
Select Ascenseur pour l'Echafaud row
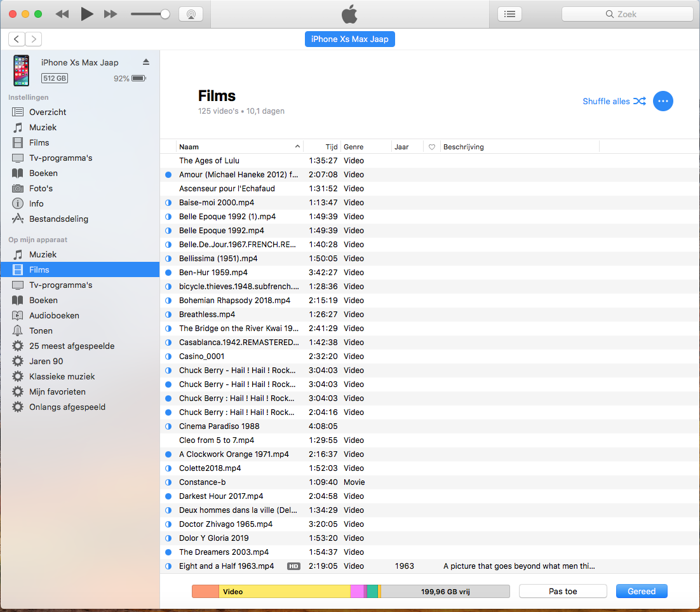[430, 189]
